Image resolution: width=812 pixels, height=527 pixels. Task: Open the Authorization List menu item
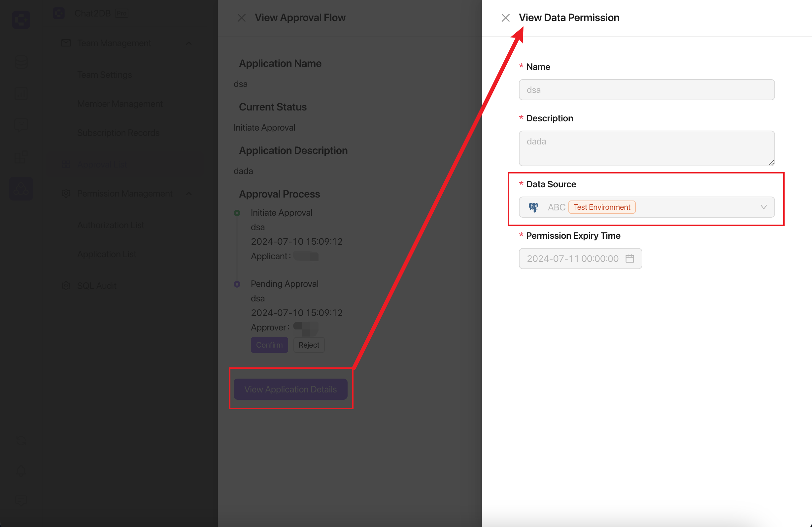tap(111, 225)
